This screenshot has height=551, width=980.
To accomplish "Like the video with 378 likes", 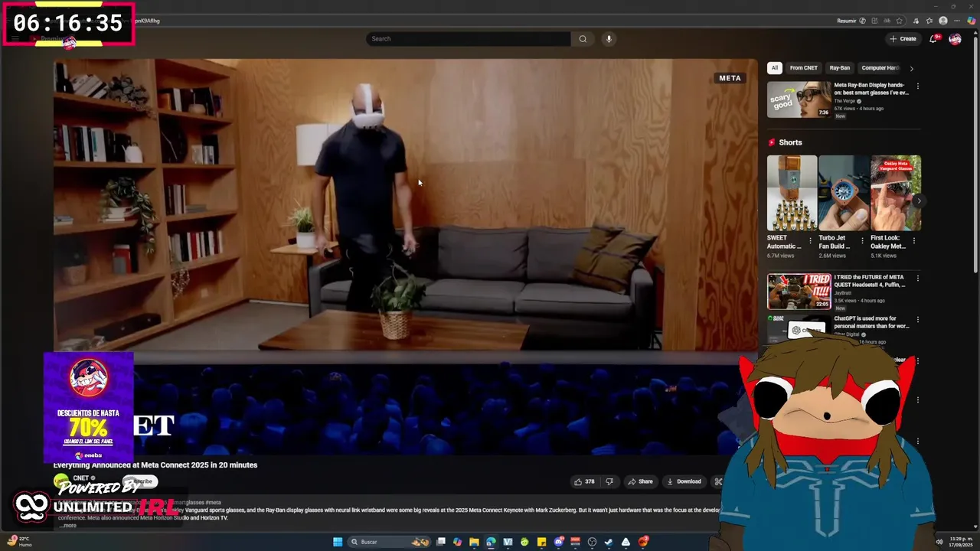I will click(x=584, y=481).
